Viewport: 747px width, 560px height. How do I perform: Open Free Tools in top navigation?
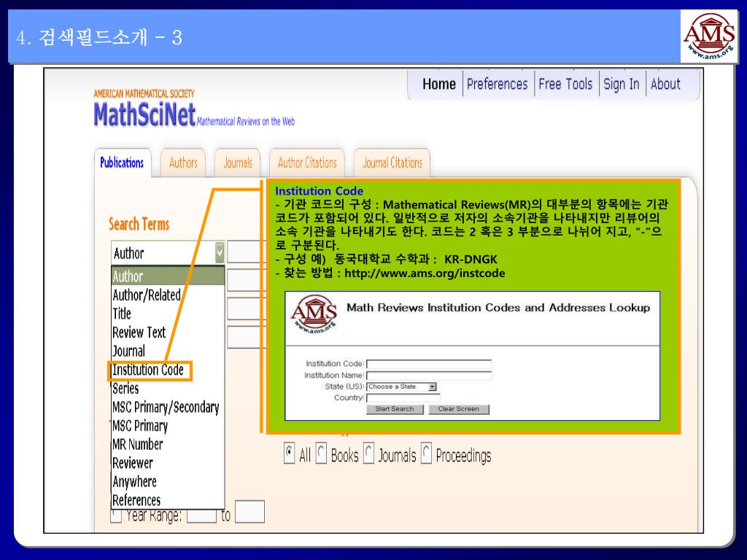[565, 85]
